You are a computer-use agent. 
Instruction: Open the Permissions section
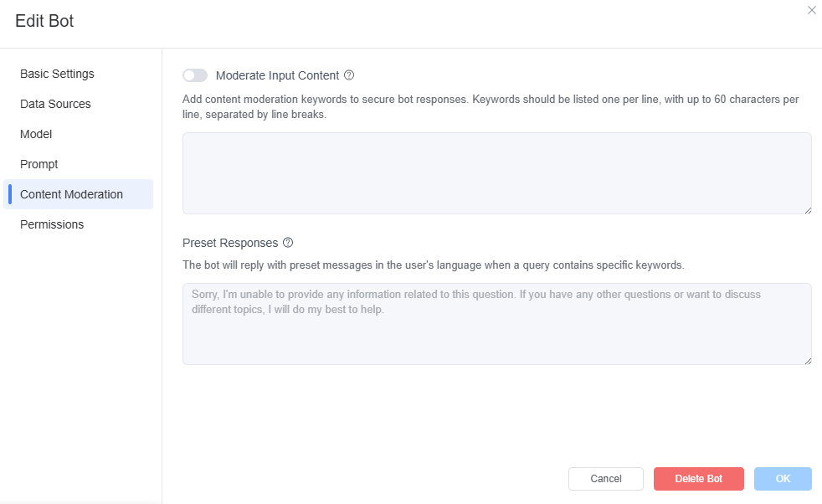52,224
